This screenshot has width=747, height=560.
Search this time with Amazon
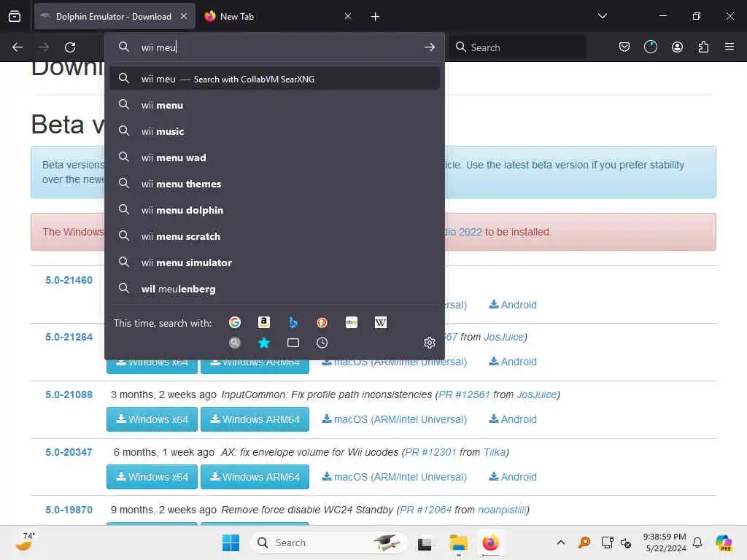click(x=264, y=322)
